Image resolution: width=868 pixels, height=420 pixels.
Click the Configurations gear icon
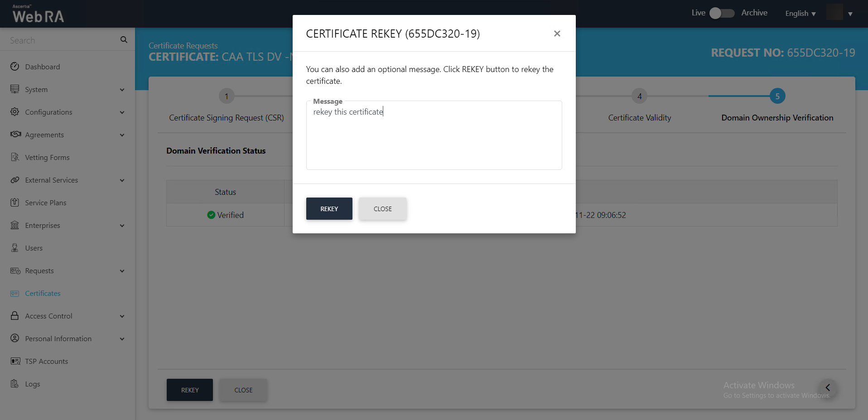click(15, 112)
